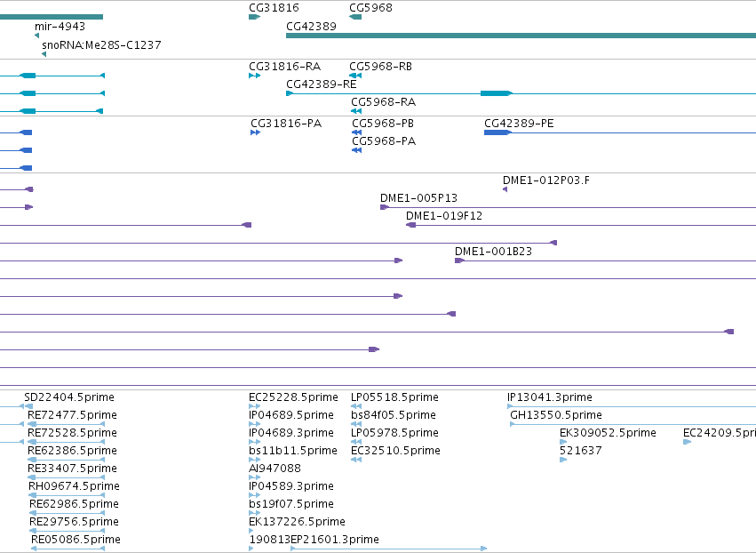Click the CG5968-RB transcript label
Screen dimensions: 756x553
pos(380,66)
